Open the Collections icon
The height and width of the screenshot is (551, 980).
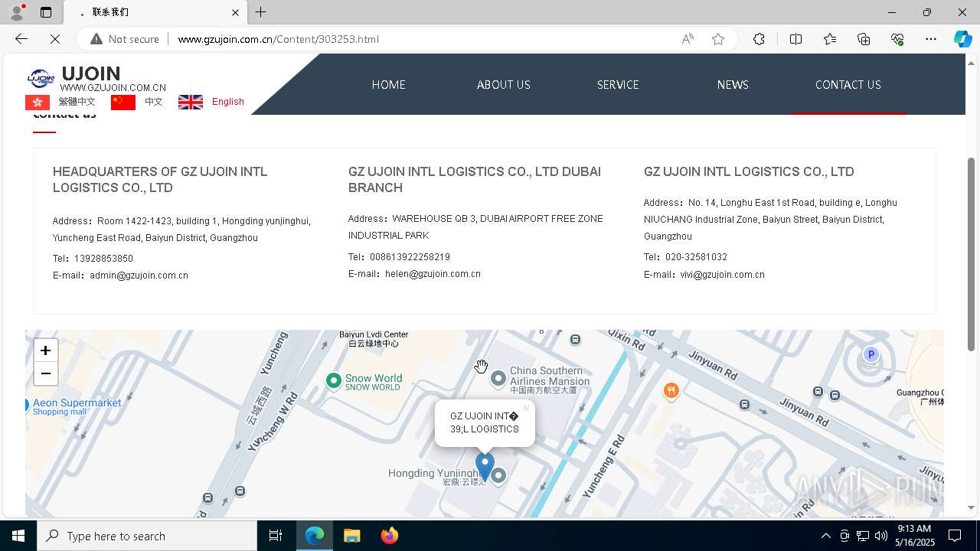click(x=864, y=39)
